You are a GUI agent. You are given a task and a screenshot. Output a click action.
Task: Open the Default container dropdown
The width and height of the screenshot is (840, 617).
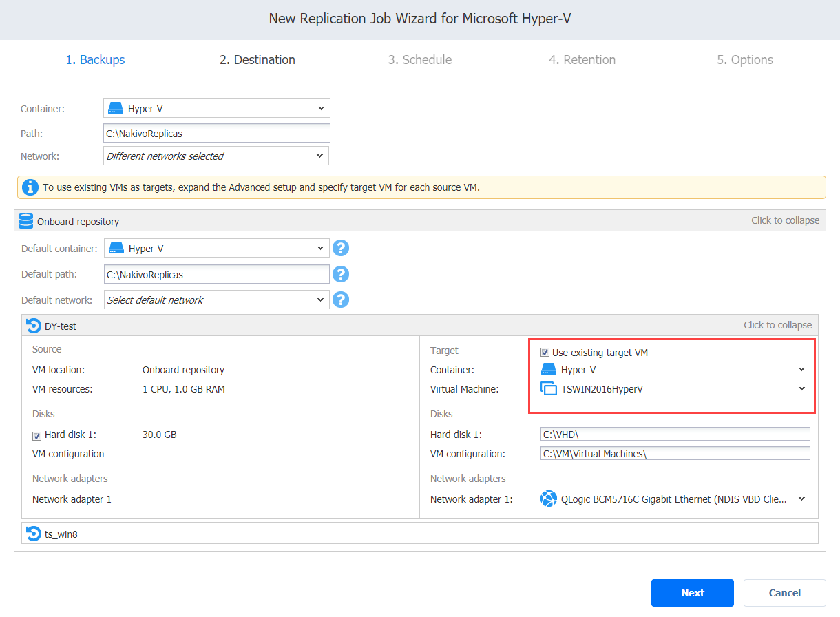click(217, 249)
